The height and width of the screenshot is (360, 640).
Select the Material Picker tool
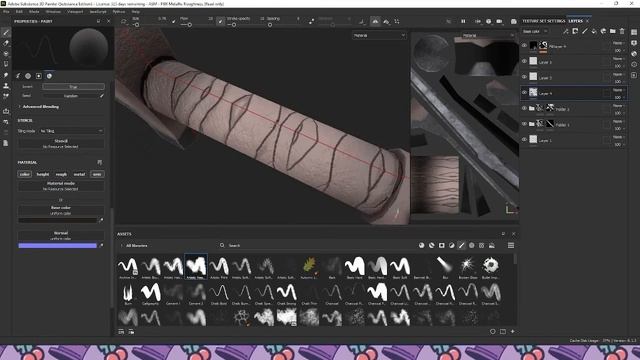tap(6, 96)
